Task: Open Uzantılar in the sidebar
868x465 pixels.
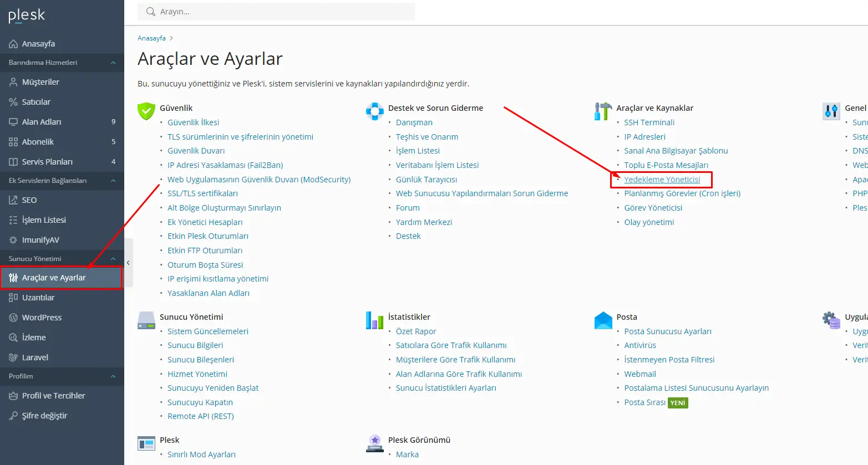Action: (38, 298)
